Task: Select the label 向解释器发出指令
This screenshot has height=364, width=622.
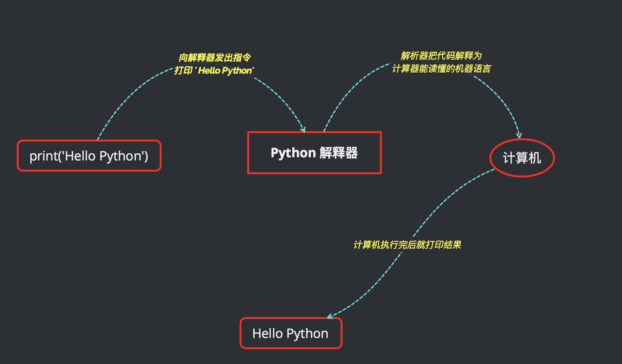Action: point(215,58)
